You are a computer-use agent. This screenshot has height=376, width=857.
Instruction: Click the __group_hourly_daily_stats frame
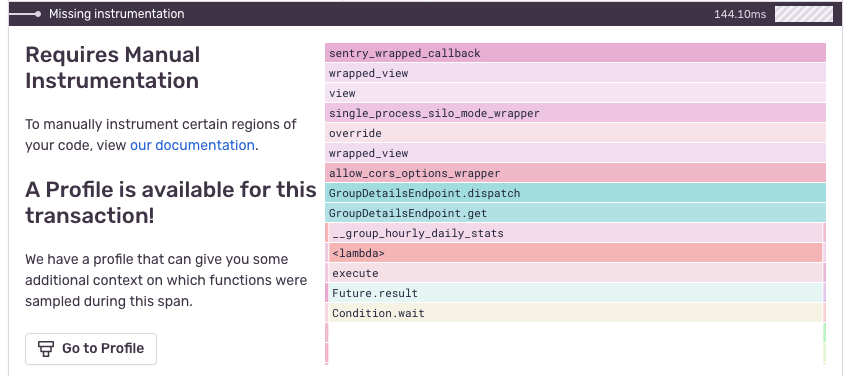click(576, 233)
